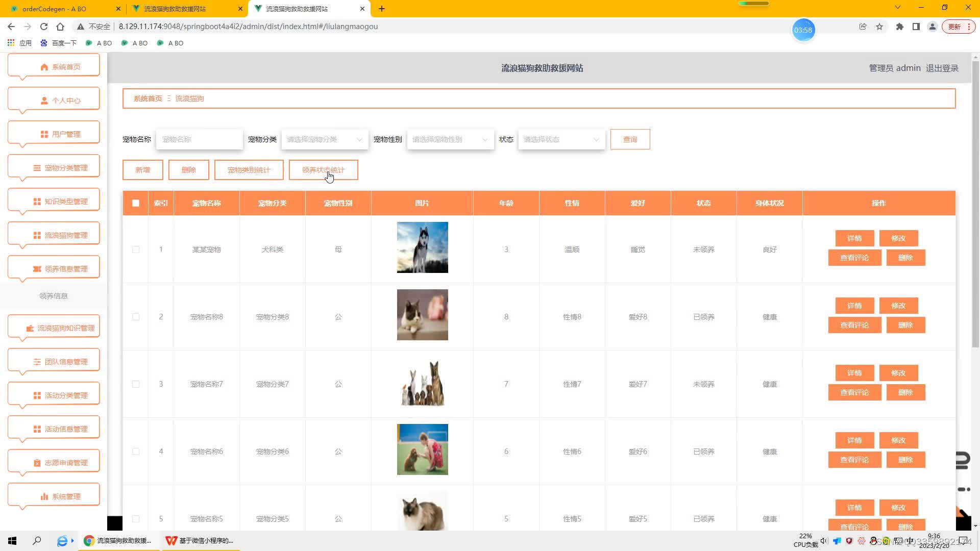The height and width of the screenshot is (551, 980).
Task: Click the 删除 batch button above table
Action: pyautogui.click(x=189, y=170)
